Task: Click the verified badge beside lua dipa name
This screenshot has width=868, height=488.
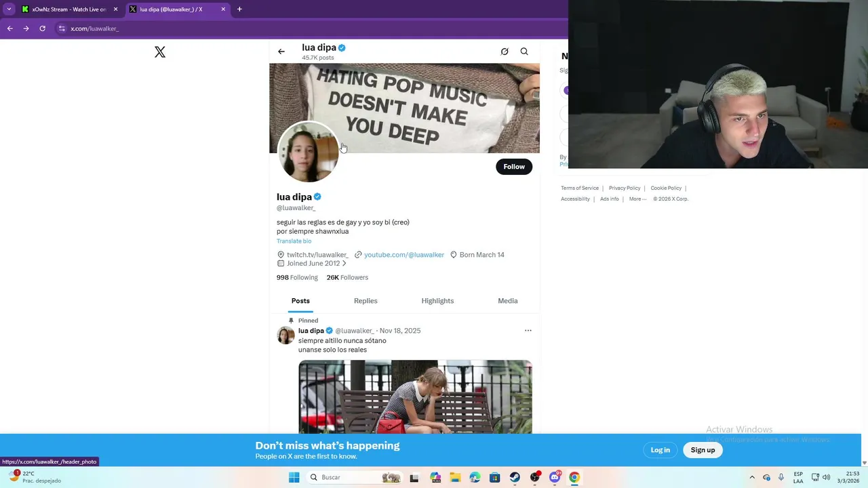Action: point(317,197)
